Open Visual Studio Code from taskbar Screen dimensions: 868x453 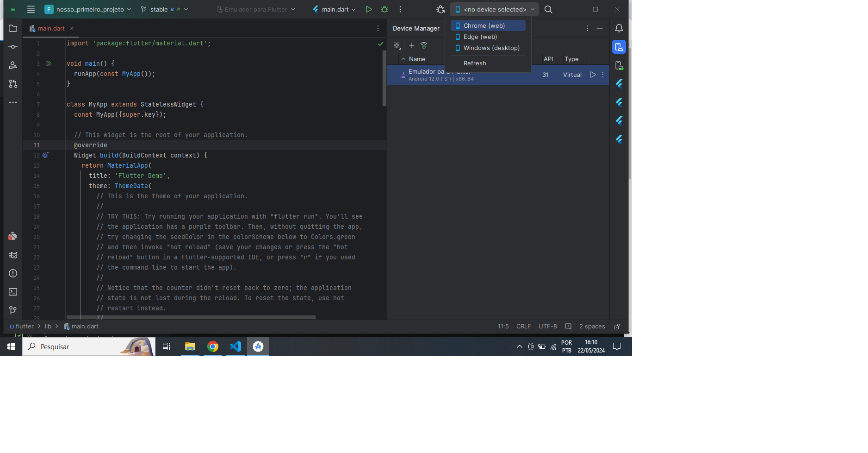pos(236,346)
